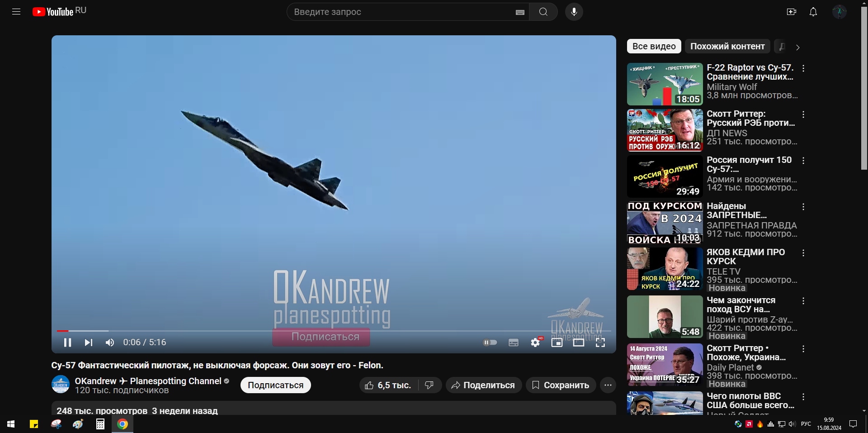Pause the video
The image size is (868, 433).
[x=68, y=343]
